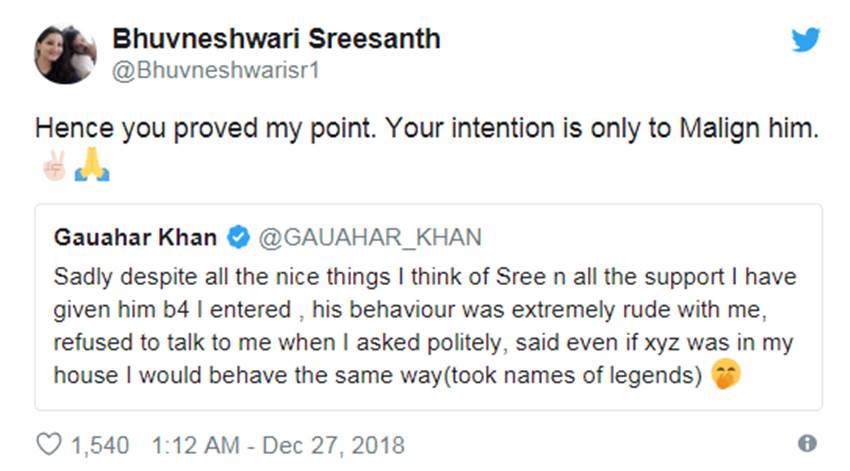Open the Gauahar Khan author name

[x=136, y=237]
